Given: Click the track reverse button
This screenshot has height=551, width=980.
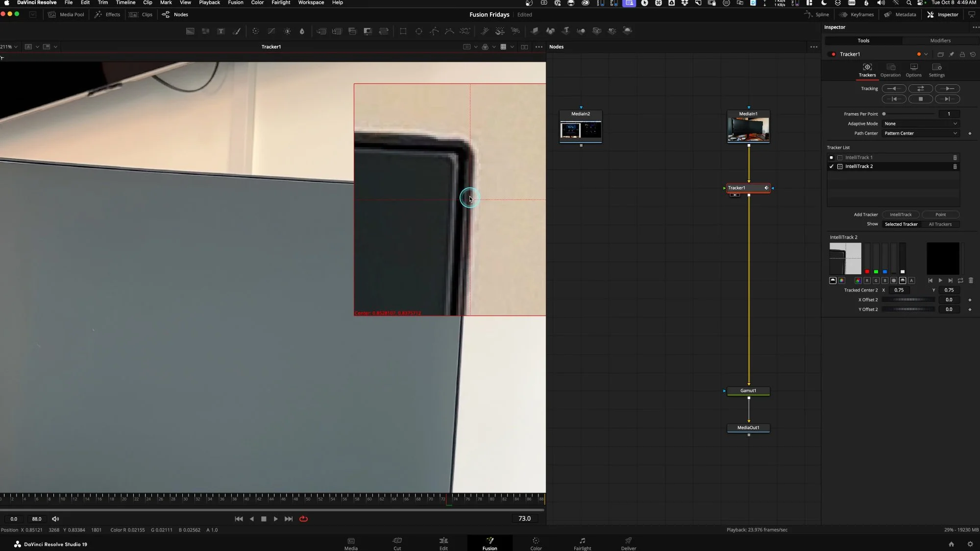Looking at the screenshot, I should 894,89.
